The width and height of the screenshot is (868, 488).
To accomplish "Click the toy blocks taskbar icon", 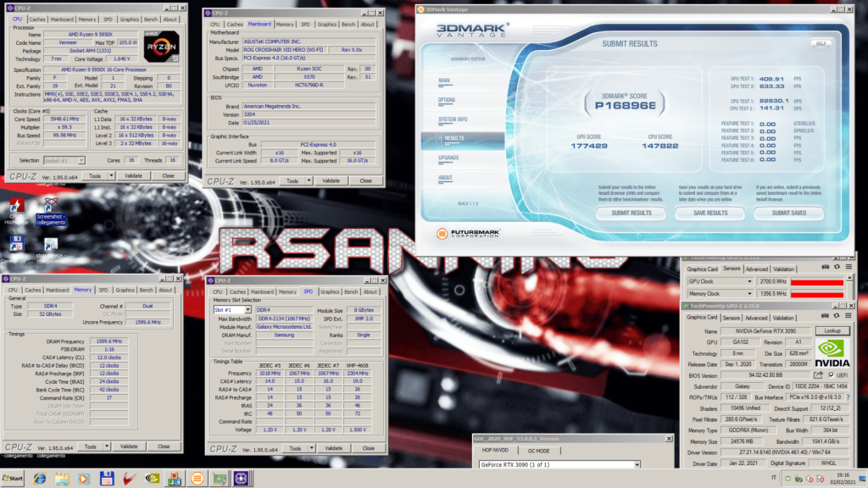I will click(175, 479).
